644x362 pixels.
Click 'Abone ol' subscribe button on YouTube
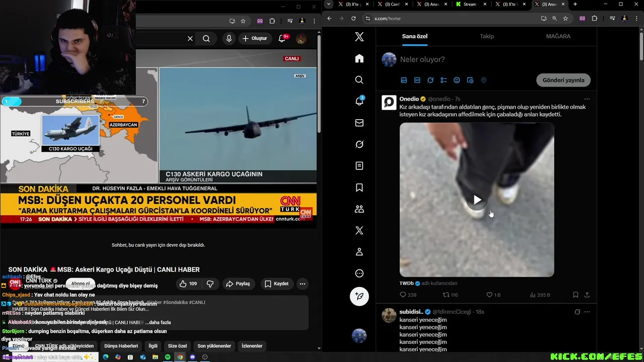click(80, 284)
